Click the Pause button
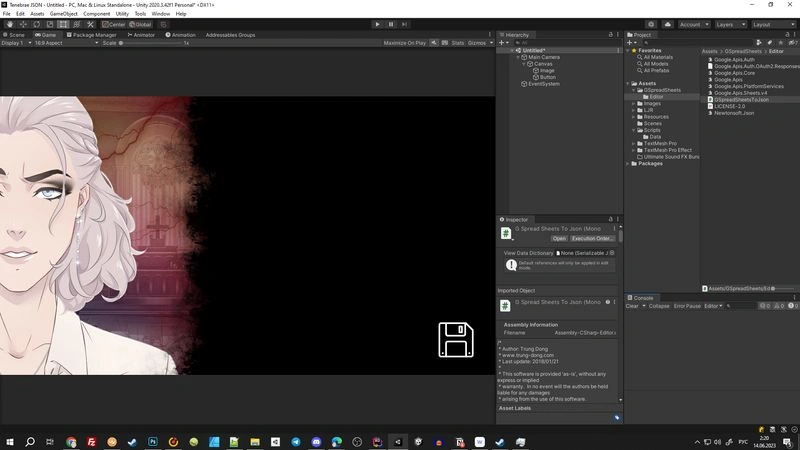Screen dimensions: 800x450 click(x=391, y=24)
